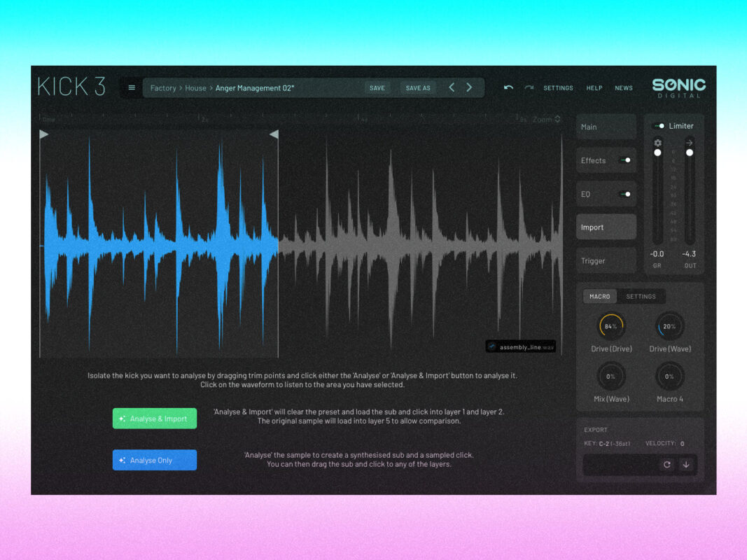Click the export download arrow icon
Viewport: 747px width, 560px height.
coord(686,465)
